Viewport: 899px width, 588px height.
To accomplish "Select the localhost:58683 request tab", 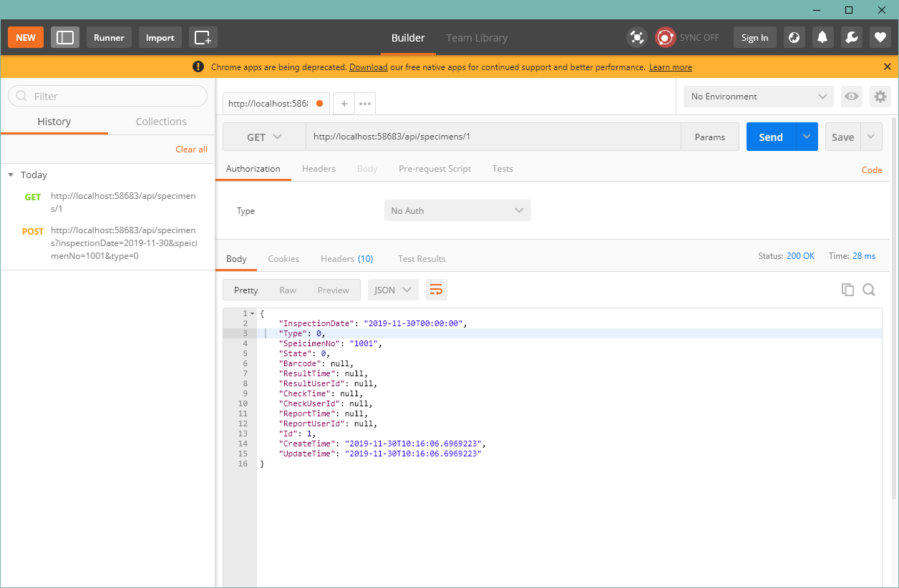I will 276,104.
